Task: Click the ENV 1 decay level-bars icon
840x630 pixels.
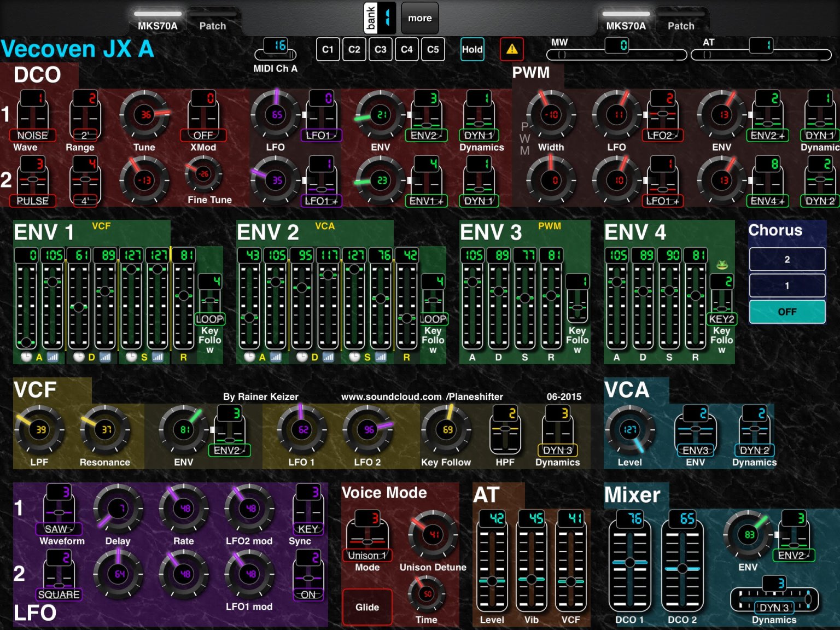Action: click(105, 357)
